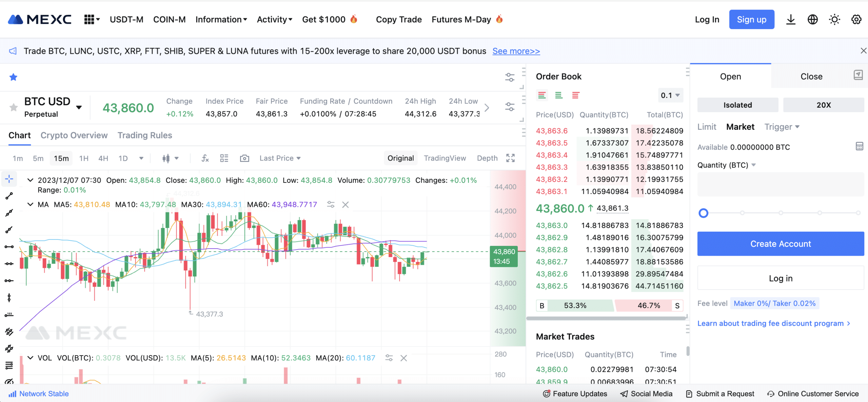Collapse the MA indicator legend
The height and width of the screenshot is (402, 868).
30,205
